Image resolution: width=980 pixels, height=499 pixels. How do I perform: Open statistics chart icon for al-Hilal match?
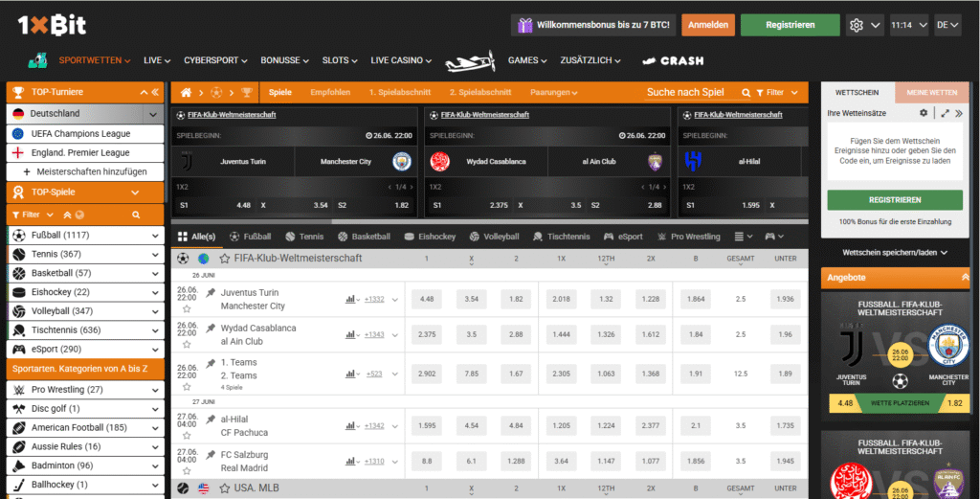350,426
